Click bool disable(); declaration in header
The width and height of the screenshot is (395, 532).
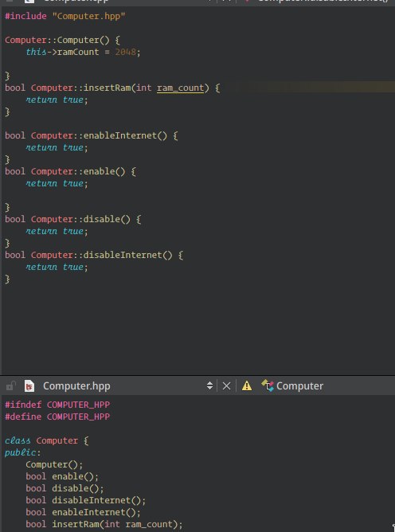pos(65,488)
